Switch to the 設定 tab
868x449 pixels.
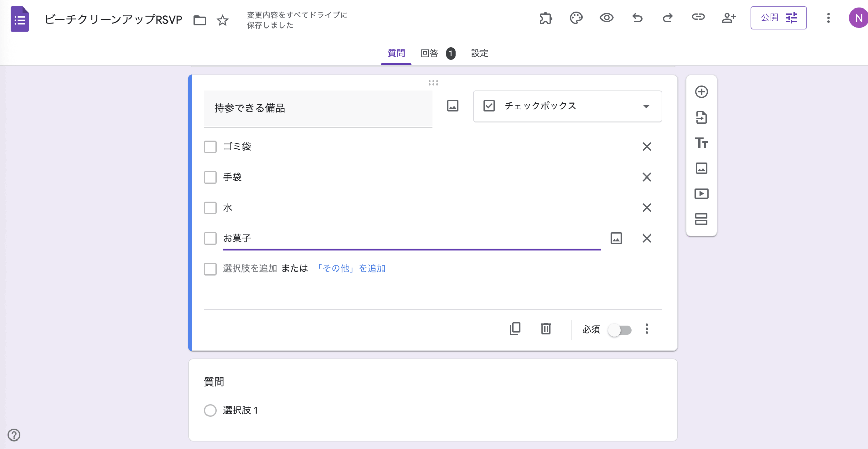point(479,53)
